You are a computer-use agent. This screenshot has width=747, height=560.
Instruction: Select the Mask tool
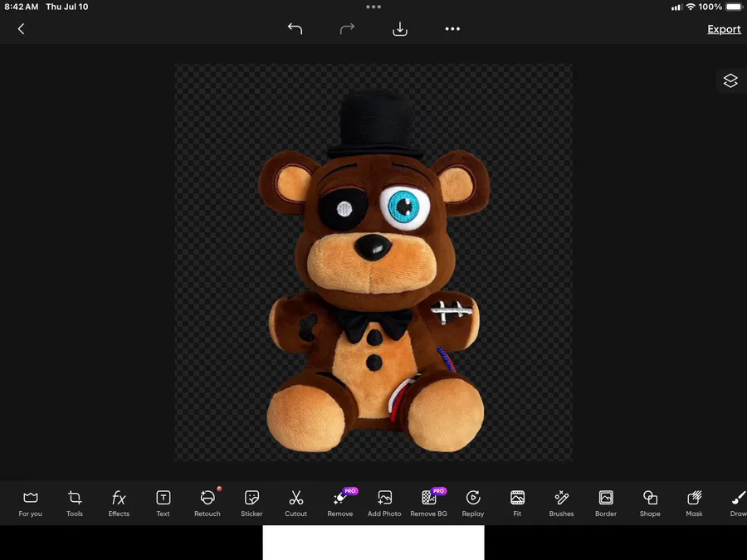[694, 504]
